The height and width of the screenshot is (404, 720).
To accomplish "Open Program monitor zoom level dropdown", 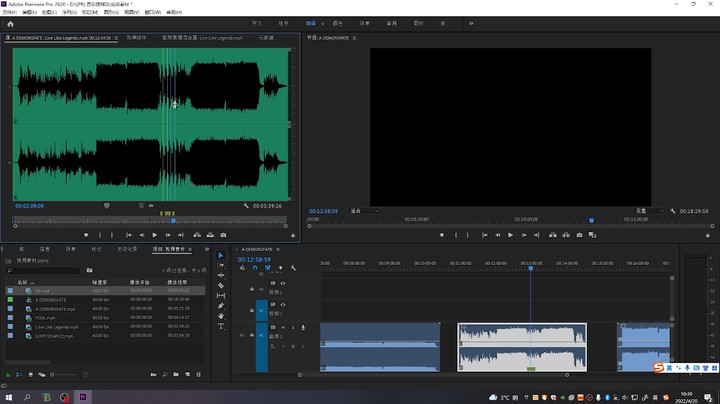I will [365, 211].
